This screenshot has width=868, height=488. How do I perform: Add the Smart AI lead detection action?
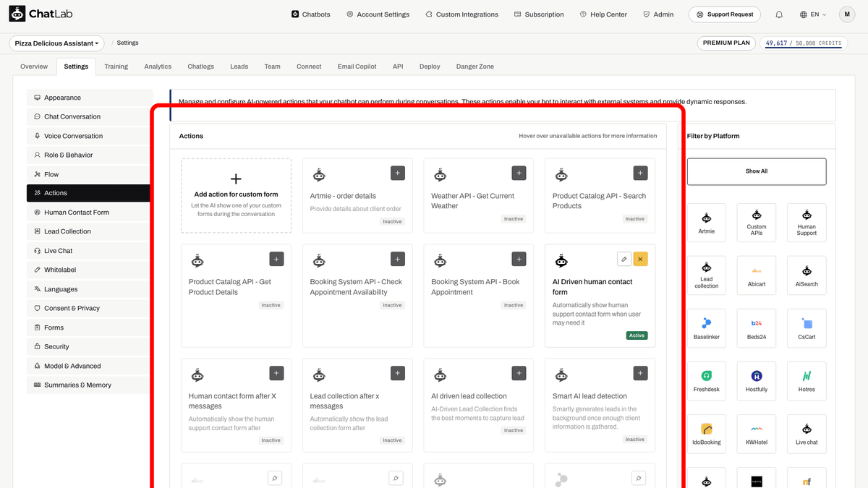(640, 373)
